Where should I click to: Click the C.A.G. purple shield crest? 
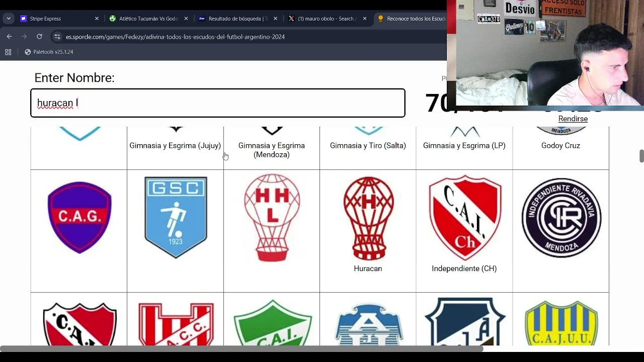pos(79,217)
